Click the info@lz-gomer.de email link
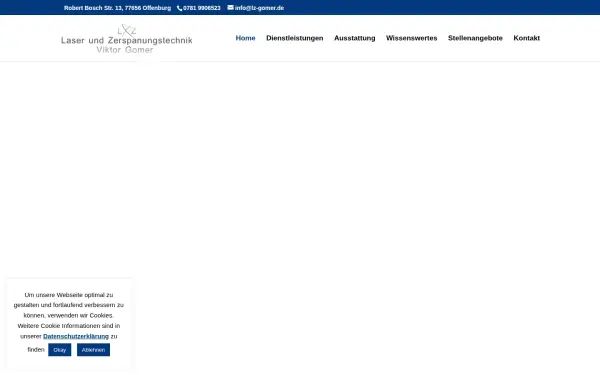 point(259,8)
